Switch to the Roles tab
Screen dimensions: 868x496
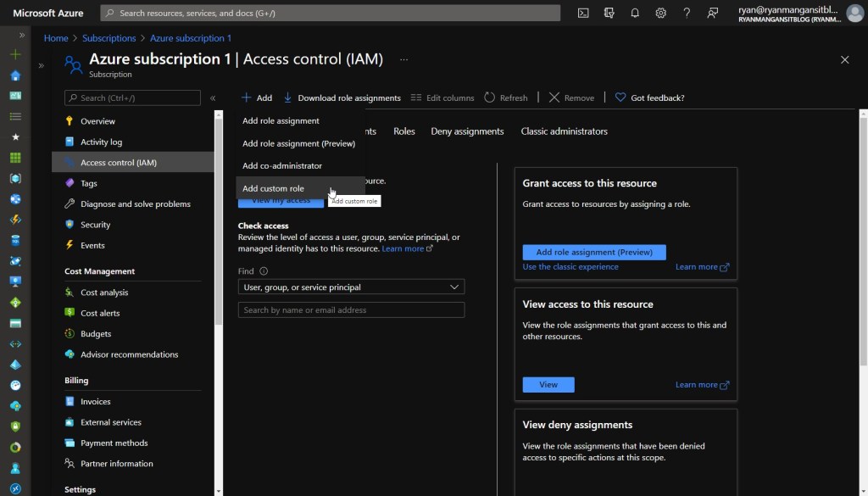pos(404,131)
